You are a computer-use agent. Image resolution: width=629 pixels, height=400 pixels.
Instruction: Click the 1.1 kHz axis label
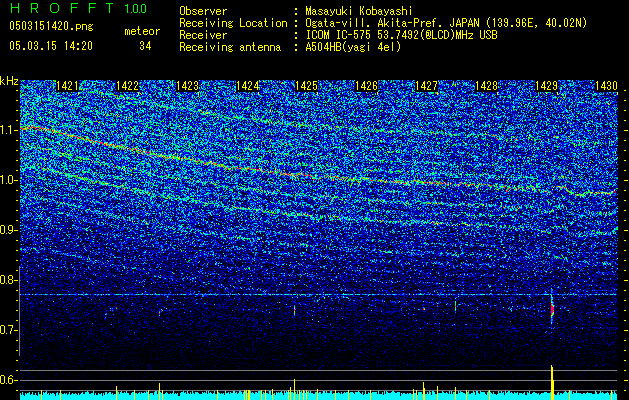(x=9, y=130)
